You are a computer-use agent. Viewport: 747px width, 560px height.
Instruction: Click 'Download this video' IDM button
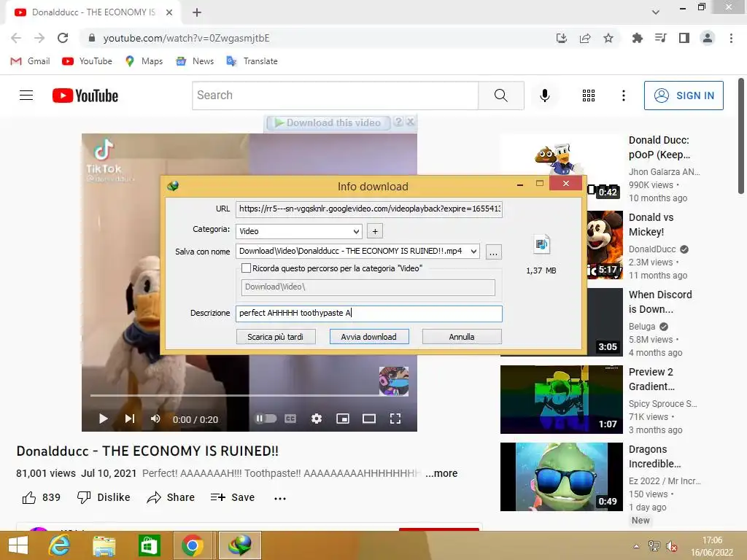click(328, 122)
